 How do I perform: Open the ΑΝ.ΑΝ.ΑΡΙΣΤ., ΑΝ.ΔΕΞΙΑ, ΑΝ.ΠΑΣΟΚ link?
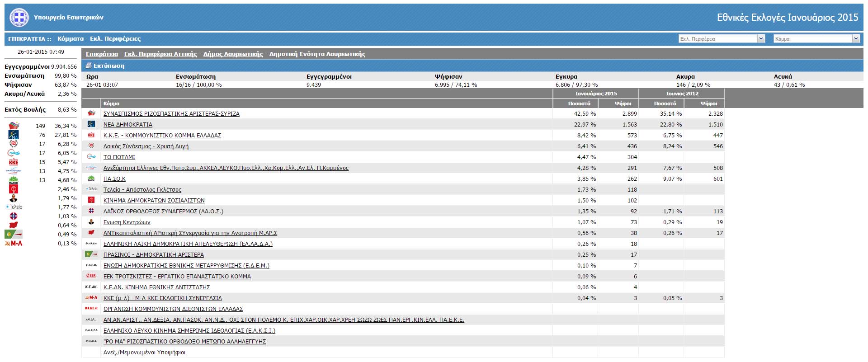point(284,320)
